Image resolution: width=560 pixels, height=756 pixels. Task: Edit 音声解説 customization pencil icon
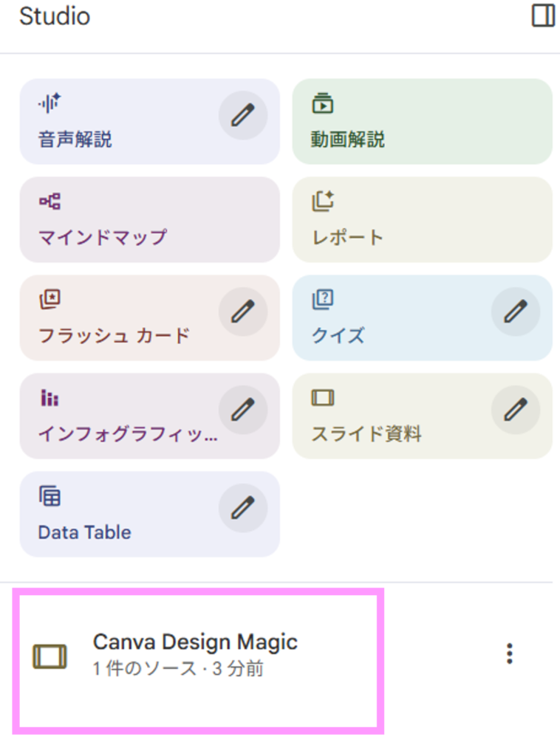(242, 116)
